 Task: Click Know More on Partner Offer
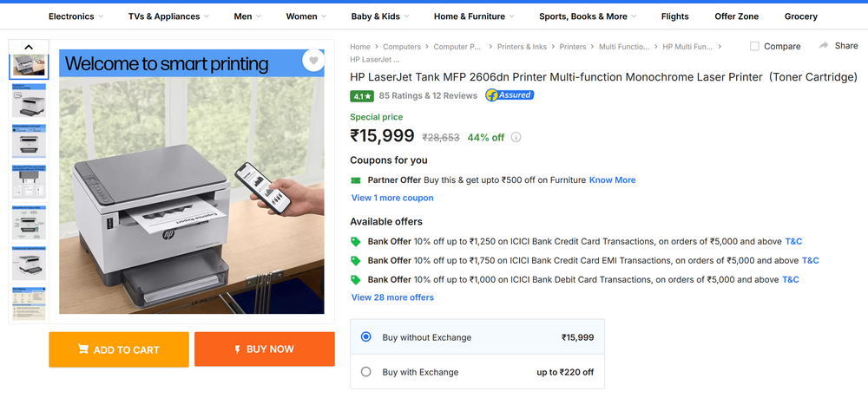[612, 179]
